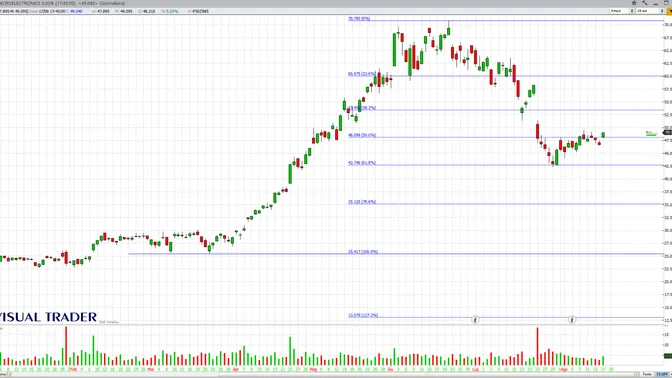
Task: Select the 38.2% Fibonacci retracement label
Action: (x=362, y=108)
